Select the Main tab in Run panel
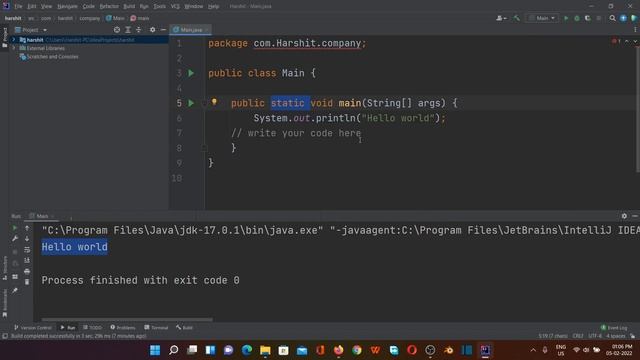This screenshot has width=640, height=360. coord(42,216)
